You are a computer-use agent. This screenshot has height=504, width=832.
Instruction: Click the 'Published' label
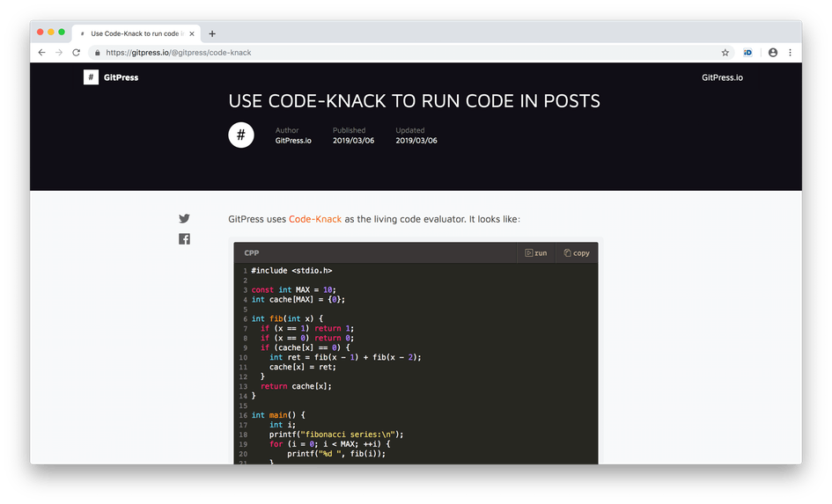pos(349,130)
